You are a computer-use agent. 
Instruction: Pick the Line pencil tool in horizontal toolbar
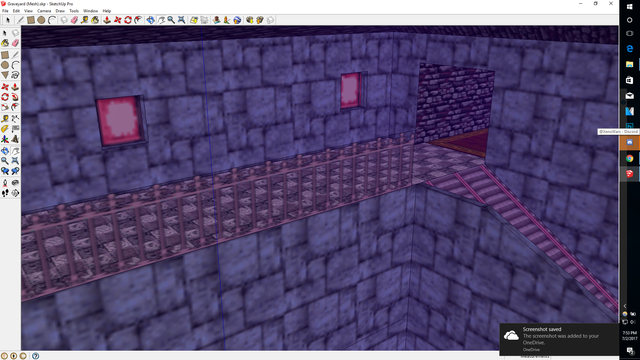coord(20,20)
